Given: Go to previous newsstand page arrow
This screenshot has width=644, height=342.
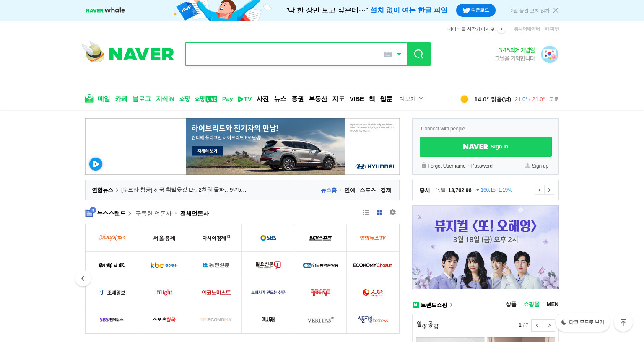Looking at the screenshot, I should (x=83, y=278).
